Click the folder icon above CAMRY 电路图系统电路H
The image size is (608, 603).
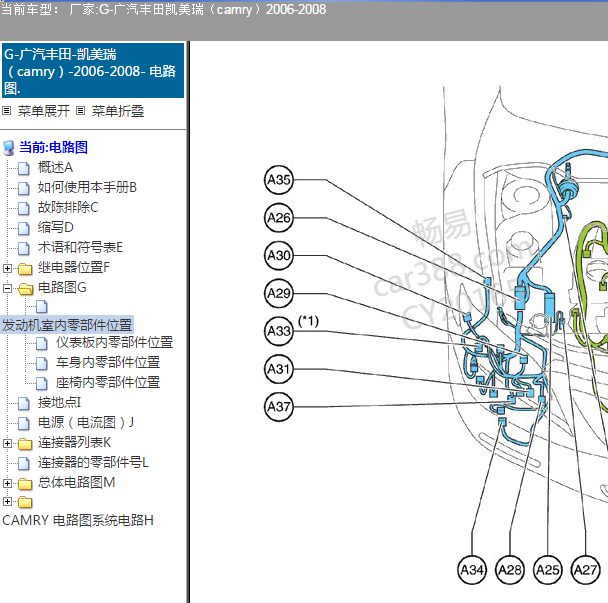tap(25, 502)
